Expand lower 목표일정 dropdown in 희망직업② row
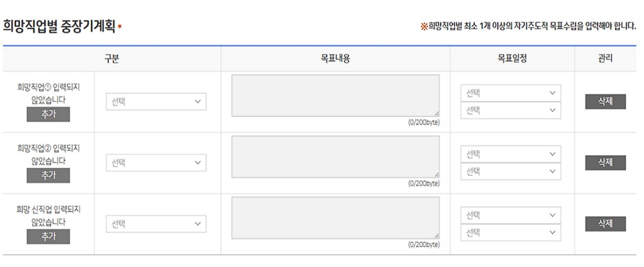Screen dimensions: 644x267 (x=510, y=172)
